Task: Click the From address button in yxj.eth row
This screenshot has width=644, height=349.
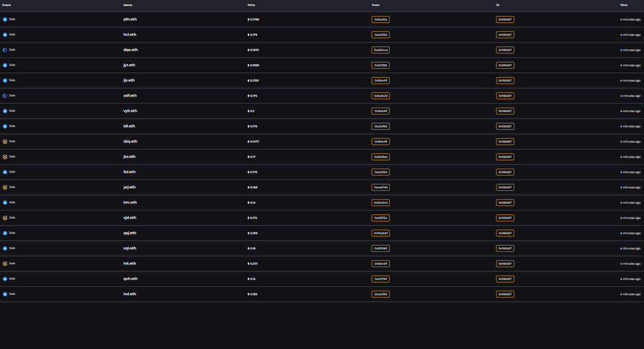Action: tap(380, 187)
